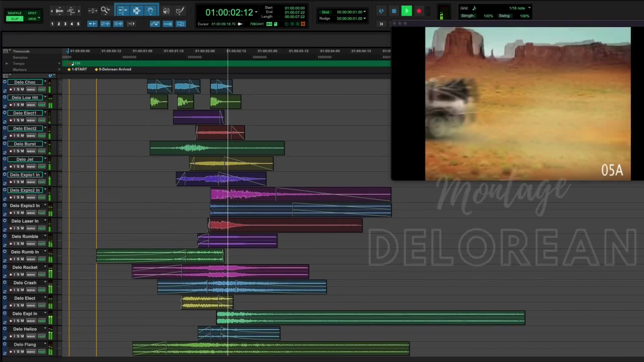644x362 pixels.
Task: Click the orange M indicator in counter
Action: click(303, 24)
